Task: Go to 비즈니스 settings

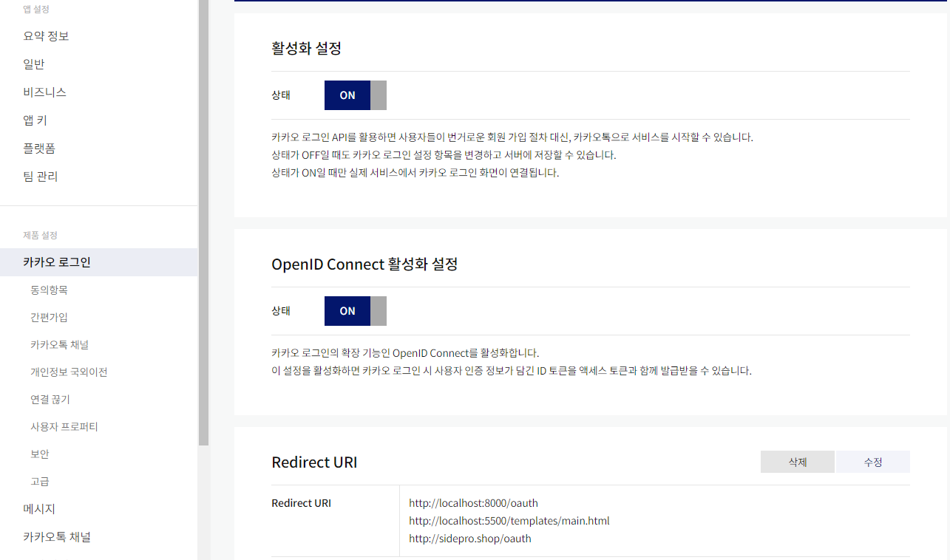Action: [44, 92]
